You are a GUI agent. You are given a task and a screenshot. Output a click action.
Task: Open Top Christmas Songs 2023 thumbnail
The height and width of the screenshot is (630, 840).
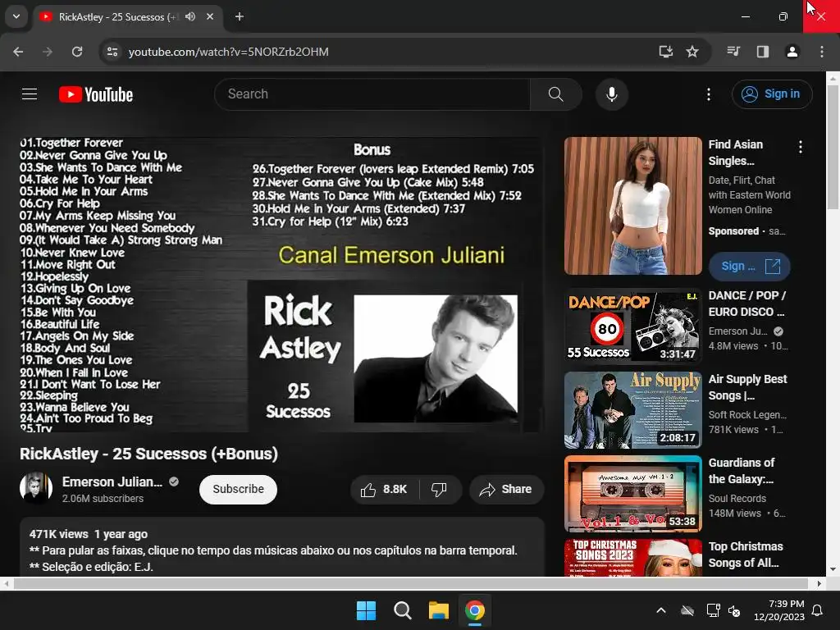tap(632, 558)
